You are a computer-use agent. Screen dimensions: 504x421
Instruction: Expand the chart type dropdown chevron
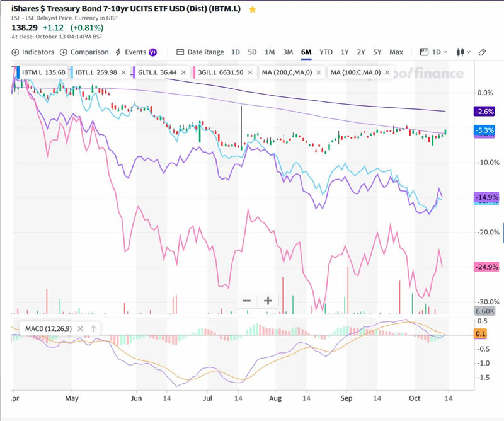(468, 52)
